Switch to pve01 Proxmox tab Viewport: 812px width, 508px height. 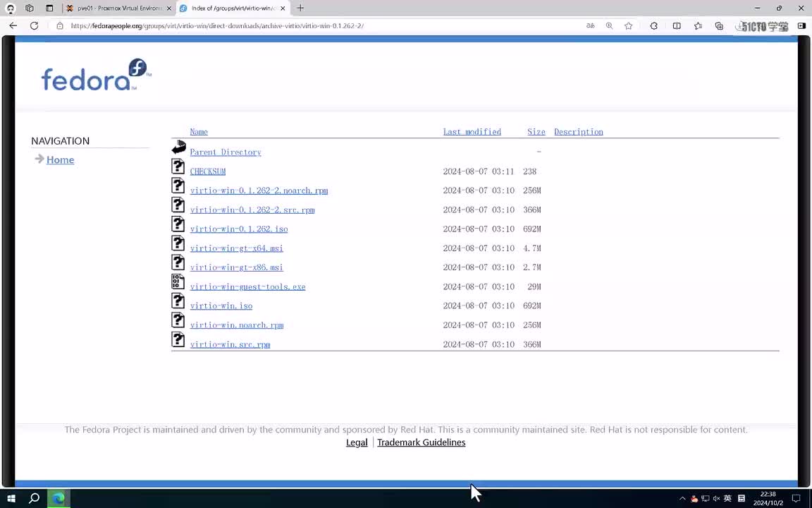tap(119, 8)
